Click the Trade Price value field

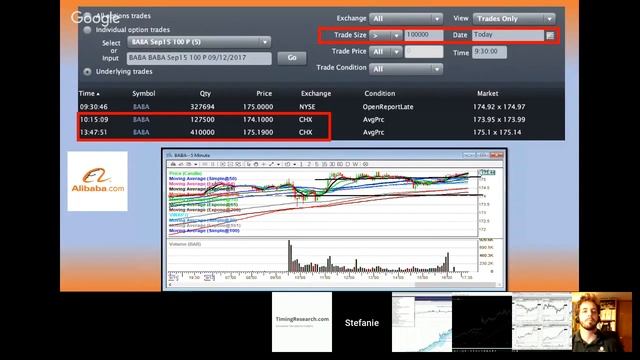[424, 52]
